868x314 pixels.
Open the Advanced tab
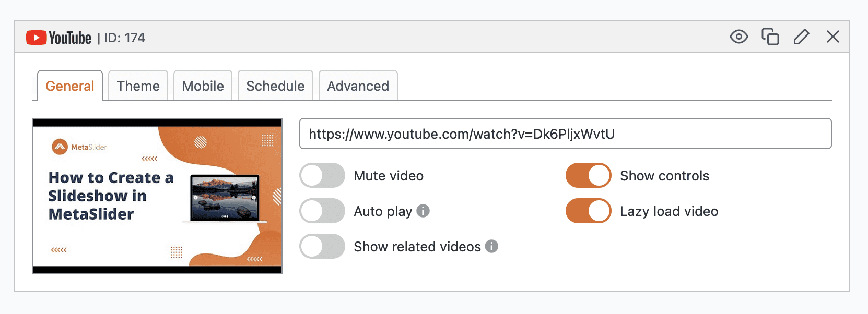point(358,86)
